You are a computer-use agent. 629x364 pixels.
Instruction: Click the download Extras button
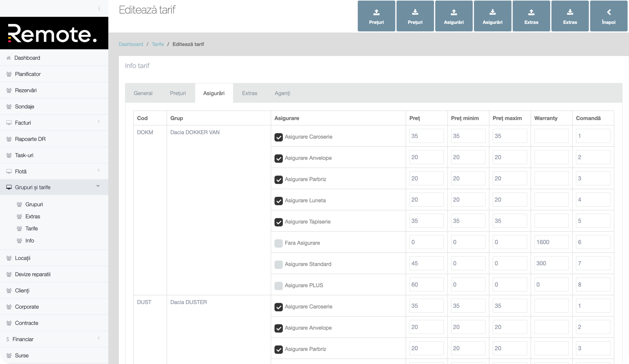[x=570, y=16]
